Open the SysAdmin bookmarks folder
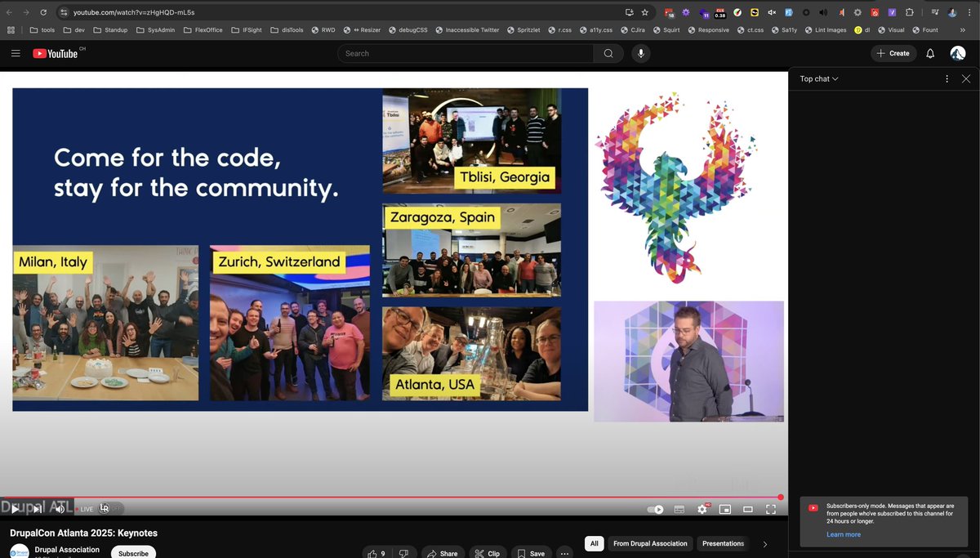980x558 pixels. tap(155, 30)
